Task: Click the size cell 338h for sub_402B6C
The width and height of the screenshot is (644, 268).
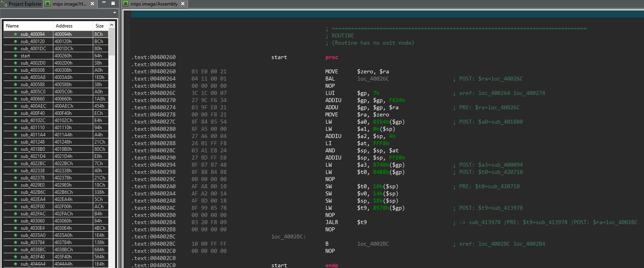Action: coord(100,192)
